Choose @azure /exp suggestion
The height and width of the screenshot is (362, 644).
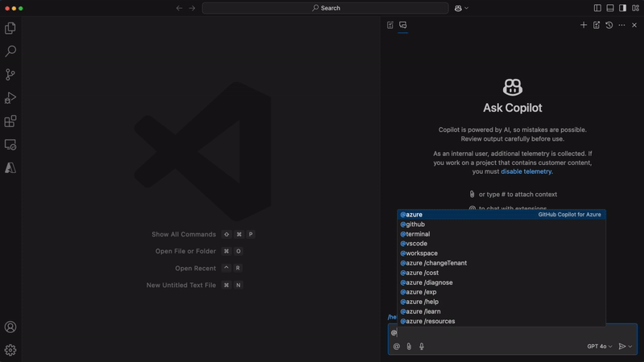[x=501, y=292]
